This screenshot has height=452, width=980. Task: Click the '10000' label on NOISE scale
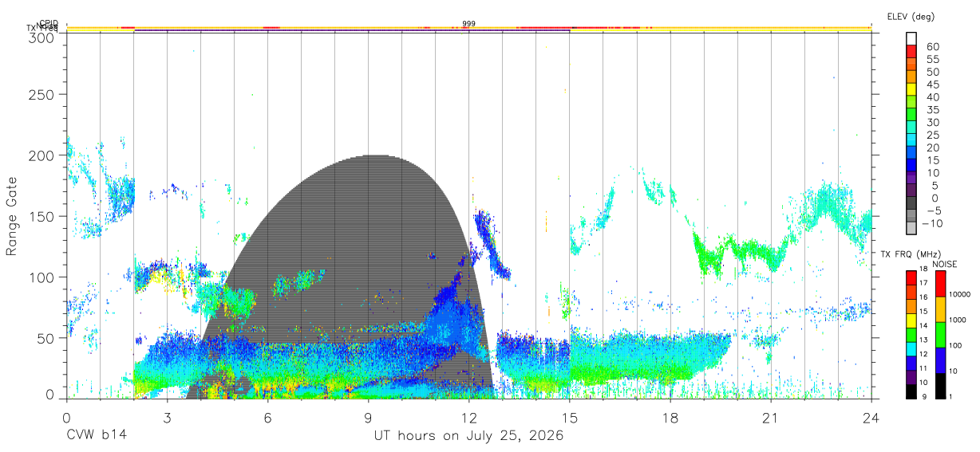(958, 294)
